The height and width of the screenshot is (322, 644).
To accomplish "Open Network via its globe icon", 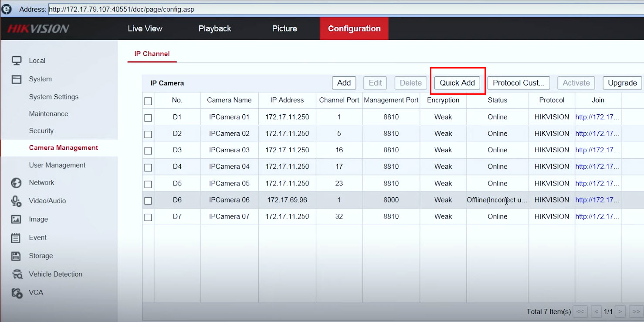I will [x=17, y=183].
